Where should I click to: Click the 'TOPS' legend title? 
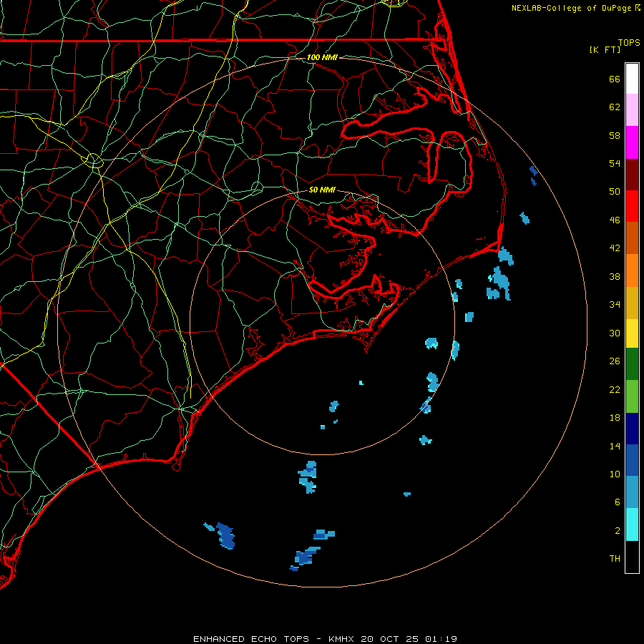tap(629, 42)
